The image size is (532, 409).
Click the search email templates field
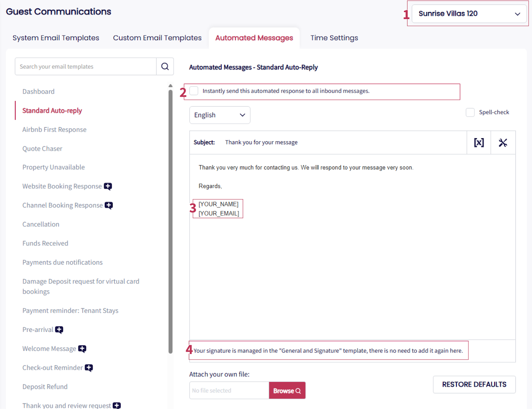tap(86, 66)
